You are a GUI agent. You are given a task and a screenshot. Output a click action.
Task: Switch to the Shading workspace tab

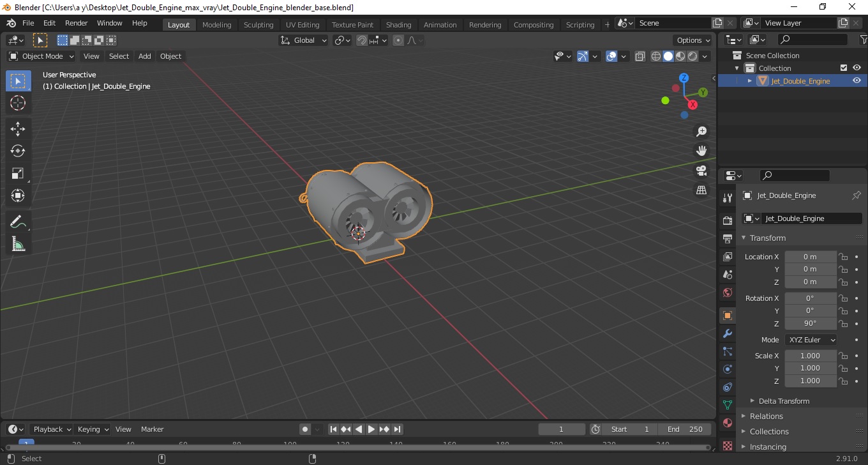[398, 25]
